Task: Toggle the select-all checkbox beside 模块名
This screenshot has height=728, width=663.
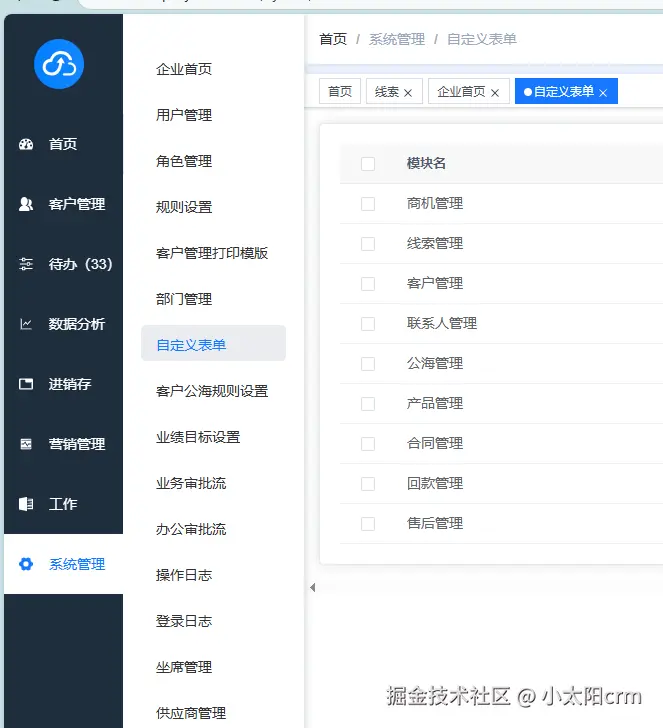Action: [x=368, y=164]
